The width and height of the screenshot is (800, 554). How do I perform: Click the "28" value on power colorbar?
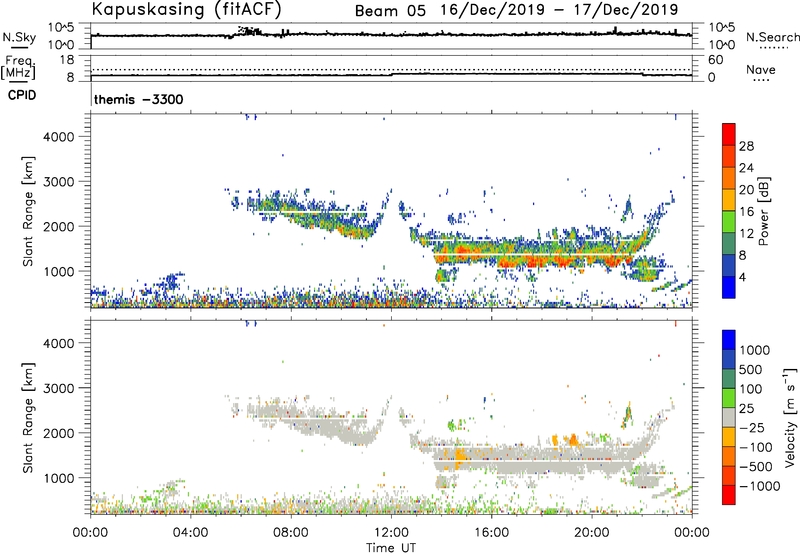[x=746, y=146]
